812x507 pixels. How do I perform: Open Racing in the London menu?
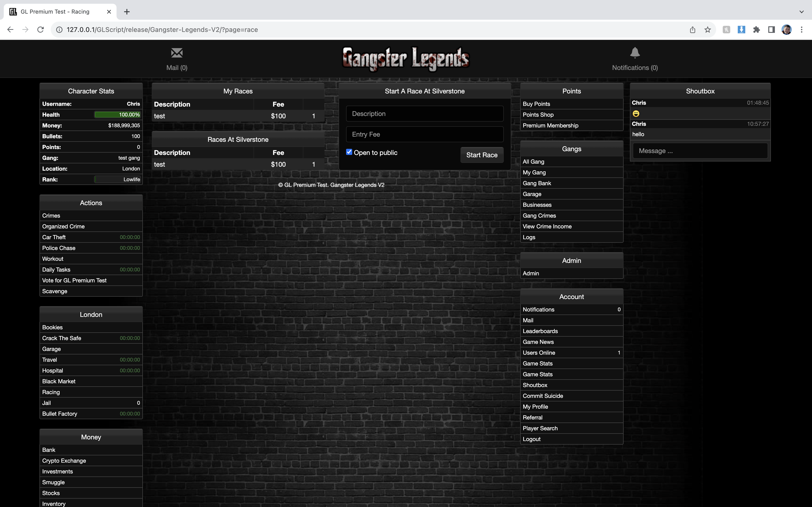click(51, 392)
